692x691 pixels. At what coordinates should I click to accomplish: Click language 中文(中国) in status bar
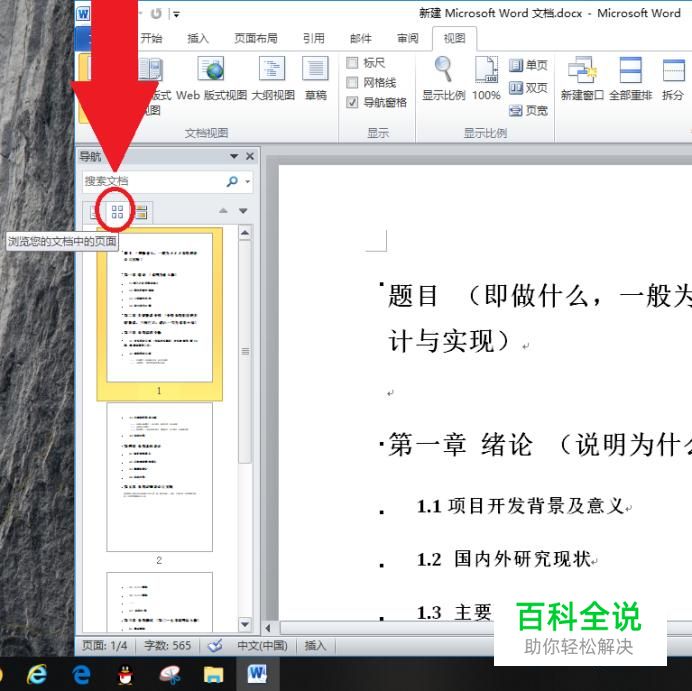point(262,646)
